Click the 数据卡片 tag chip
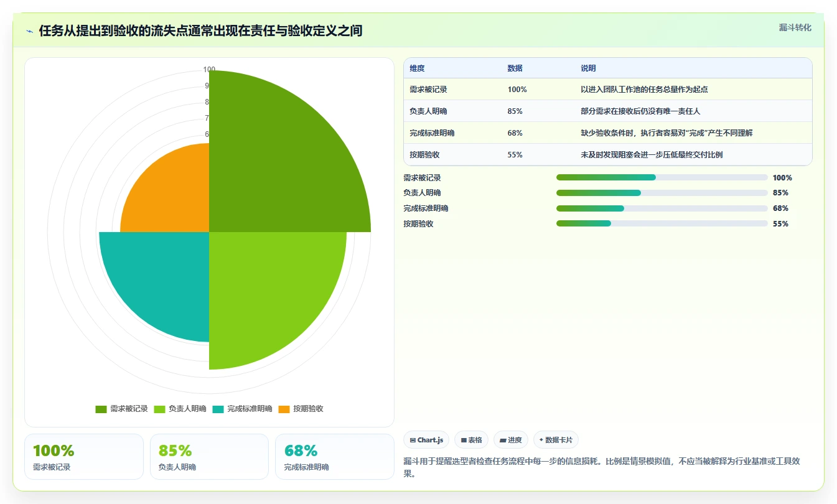 pyautogui.click(x=556, y=440)
